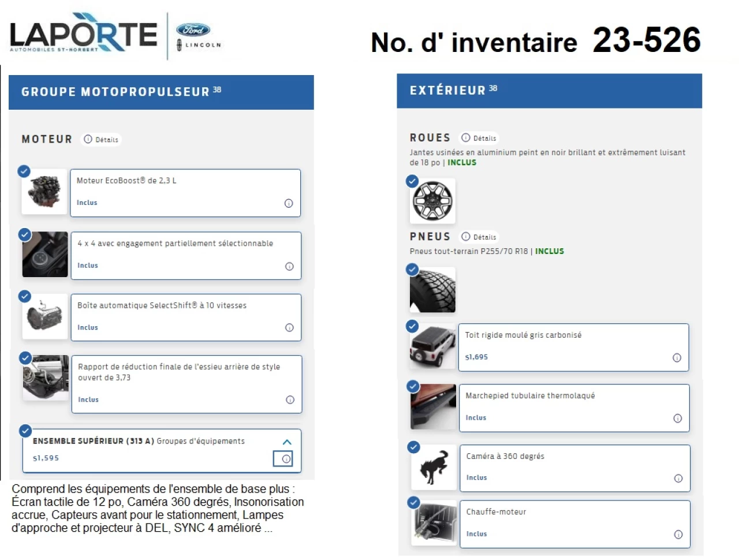This screenshot has height=560, width=739.
Task: Select the Extérieur header
Action: coord(549,91)
